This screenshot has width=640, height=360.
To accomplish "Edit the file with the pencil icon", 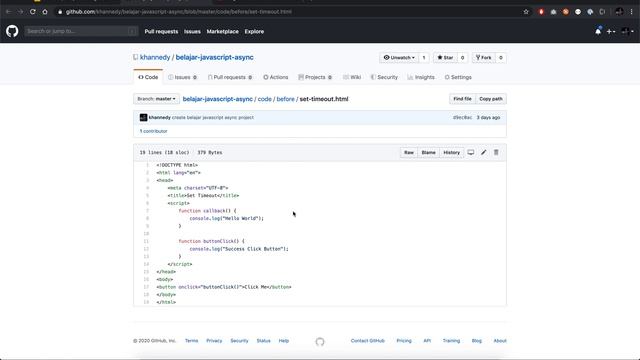I will point(483,152).
